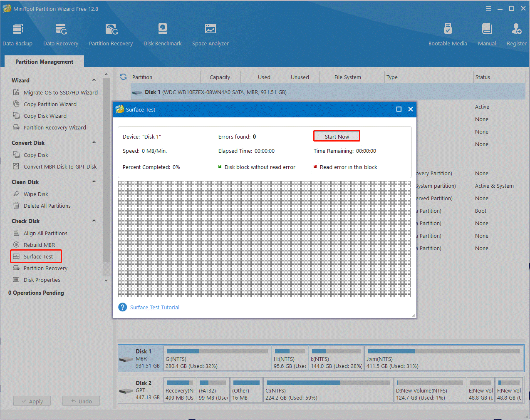Click the Surface Test help icon
The image size is (530, 420).
pyautogui.click(x=123, y=307)
